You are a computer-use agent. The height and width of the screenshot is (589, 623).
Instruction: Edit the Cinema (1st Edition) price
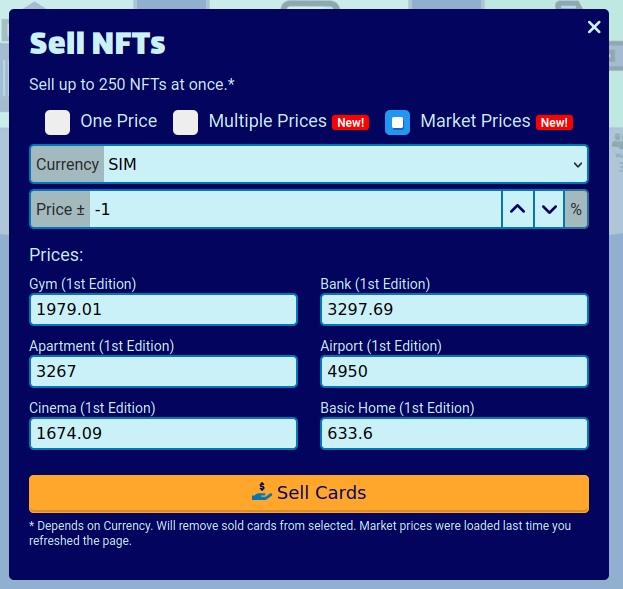click(163, 433)
